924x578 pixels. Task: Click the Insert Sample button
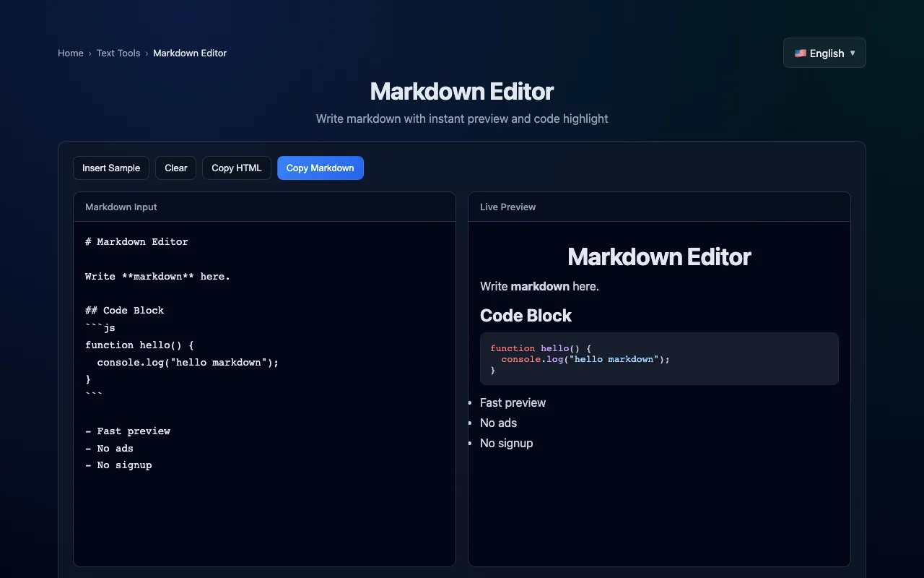(111, 168)
